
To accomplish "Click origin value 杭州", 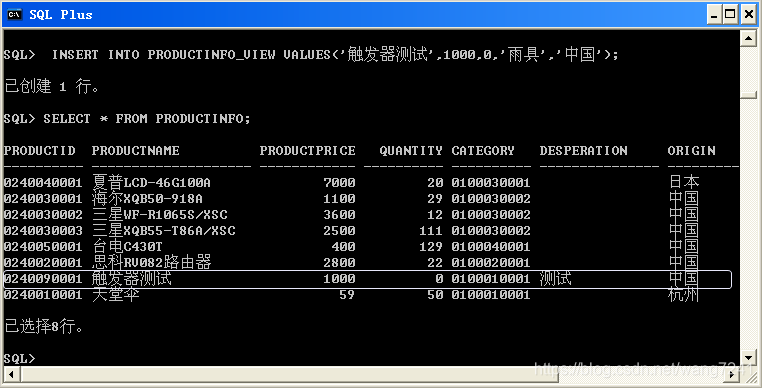I will click(x=684, y=295).
